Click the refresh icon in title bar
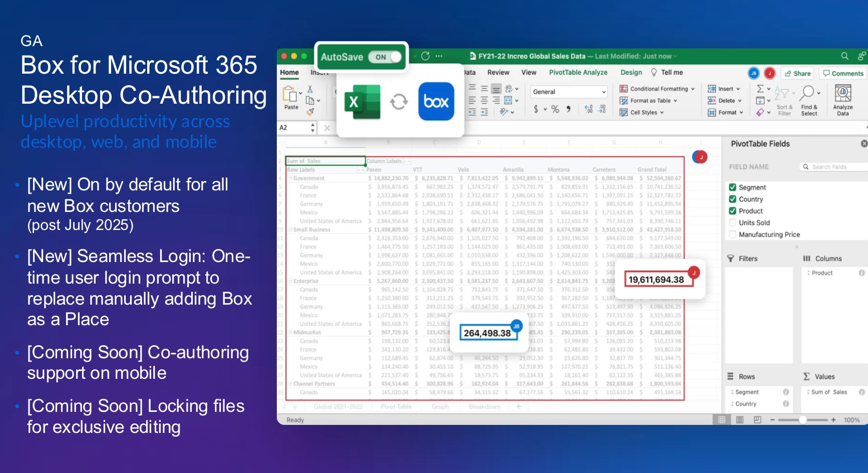 pos(425,56)
